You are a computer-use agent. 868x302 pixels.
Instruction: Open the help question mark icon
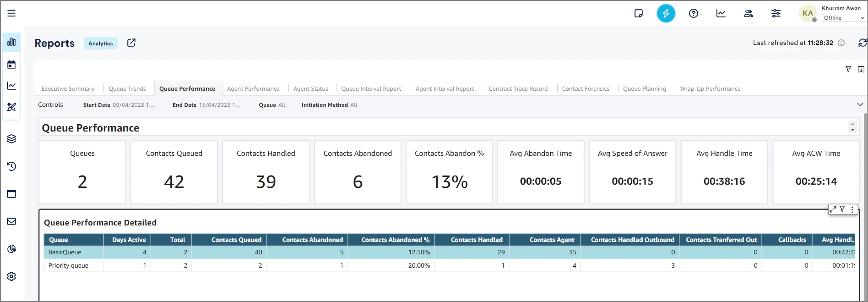693,13
